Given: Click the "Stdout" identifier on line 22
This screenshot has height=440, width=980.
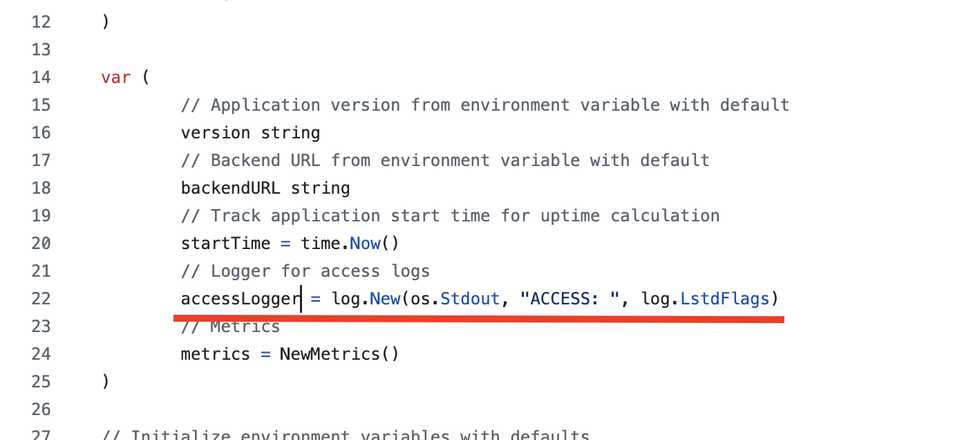Looking at the screenshot, I should pyautogui.click(x=470, y=299).
